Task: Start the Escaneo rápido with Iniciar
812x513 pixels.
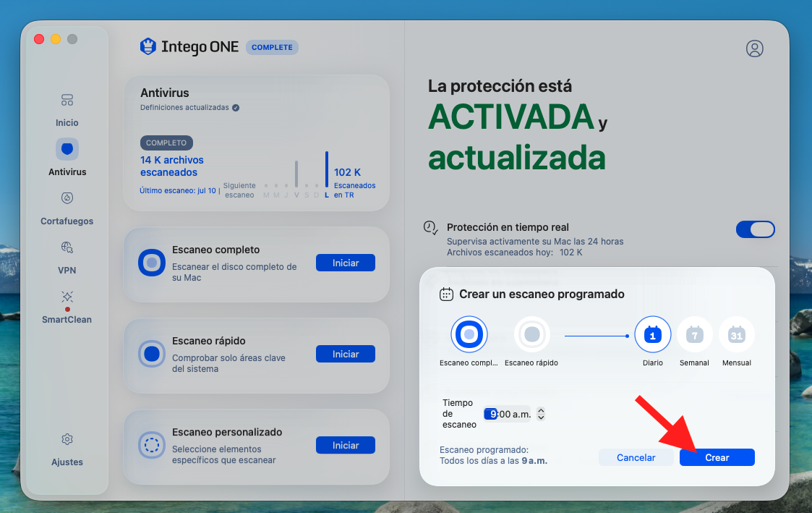Action: click(346, 354)
